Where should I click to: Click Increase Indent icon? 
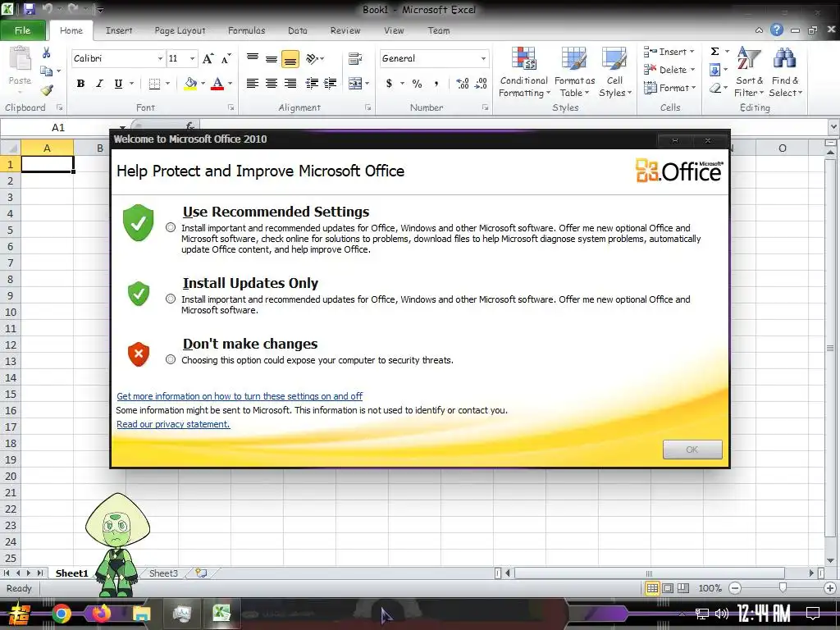[331, 83]
